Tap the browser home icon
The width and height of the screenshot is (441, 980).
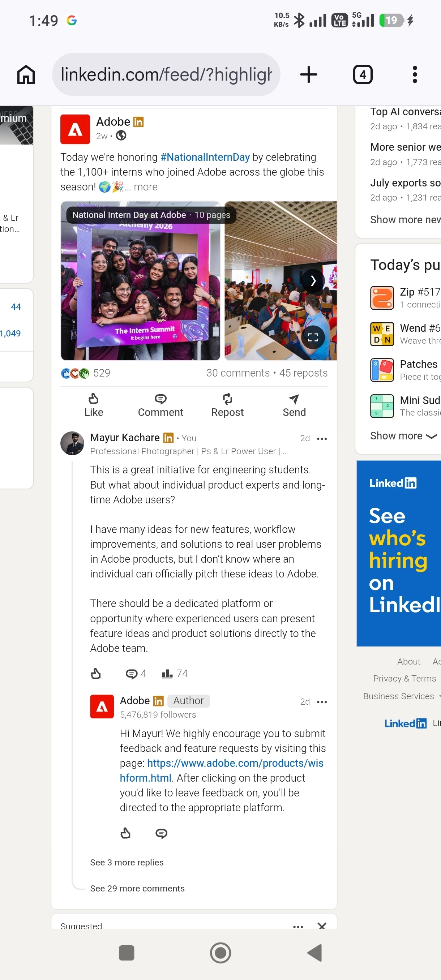(26, 74)
